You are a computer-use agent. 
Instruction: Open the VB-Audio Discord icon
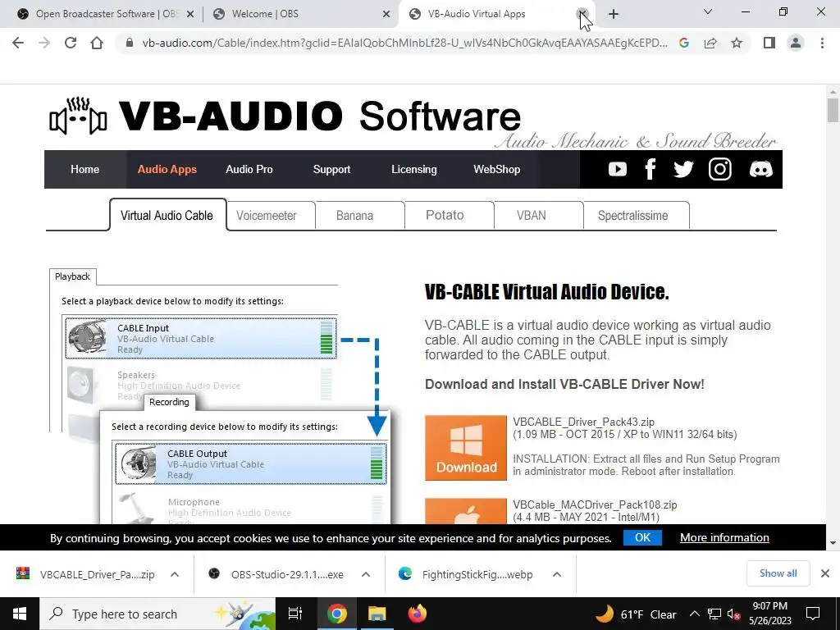(760, 169)
